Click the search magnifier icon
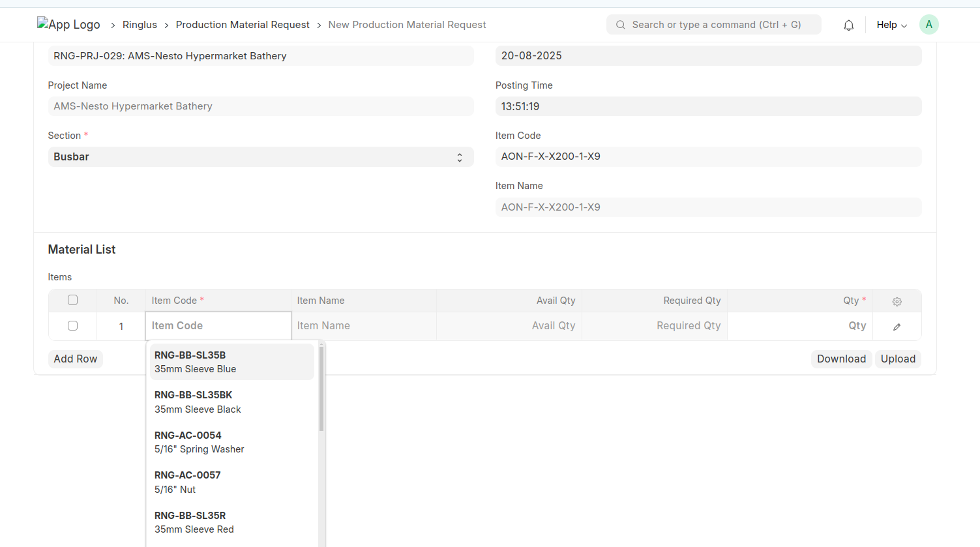The image size is (980, 547). [x=620, y=25]
